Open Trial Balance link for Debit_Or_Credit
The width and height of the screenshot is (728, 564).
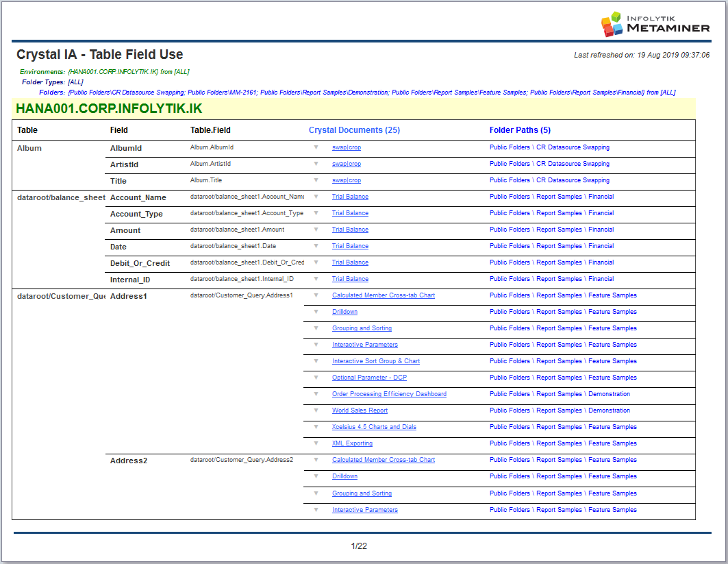(x=350, y=262)
